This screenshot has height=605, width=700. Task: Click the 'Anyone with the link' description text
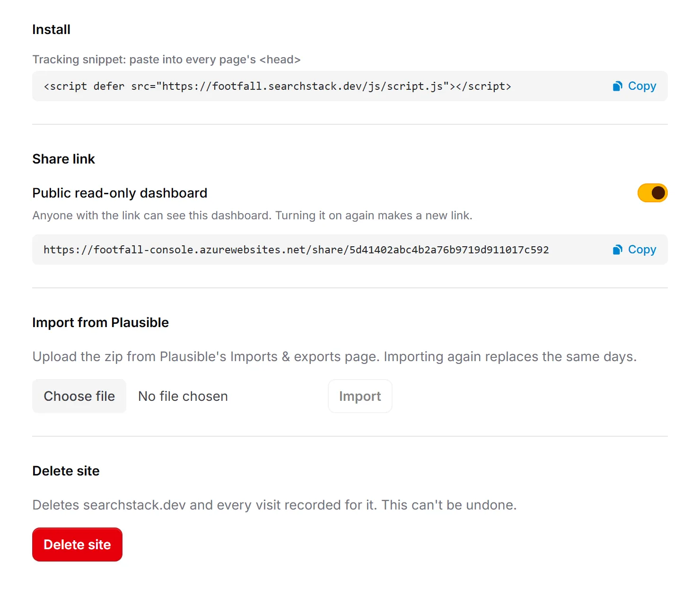252,216
